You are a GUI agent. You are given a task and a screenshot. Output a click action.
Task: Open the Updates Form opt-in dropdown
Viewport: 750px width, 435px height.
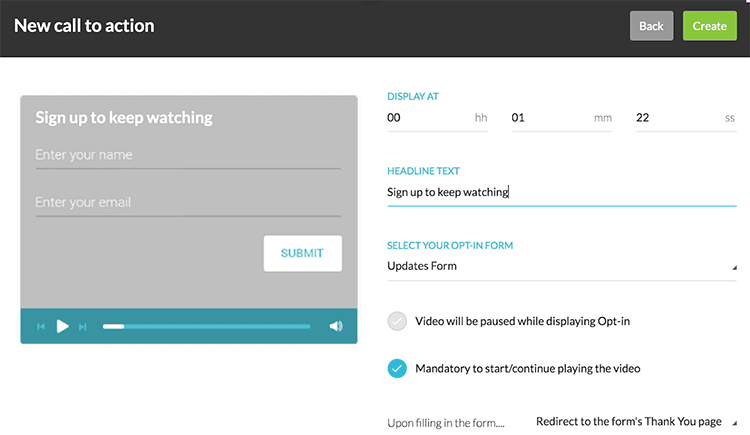(562, 266)
